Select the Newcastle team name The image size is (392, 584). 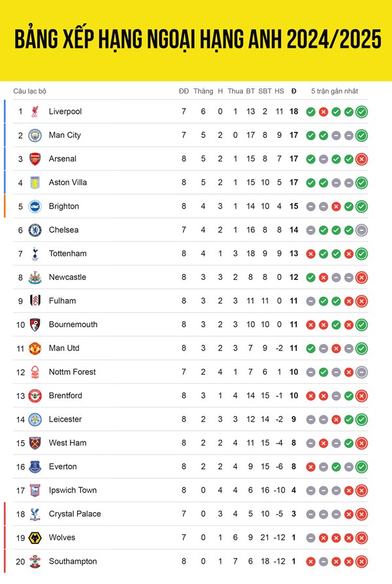(68, 277)
